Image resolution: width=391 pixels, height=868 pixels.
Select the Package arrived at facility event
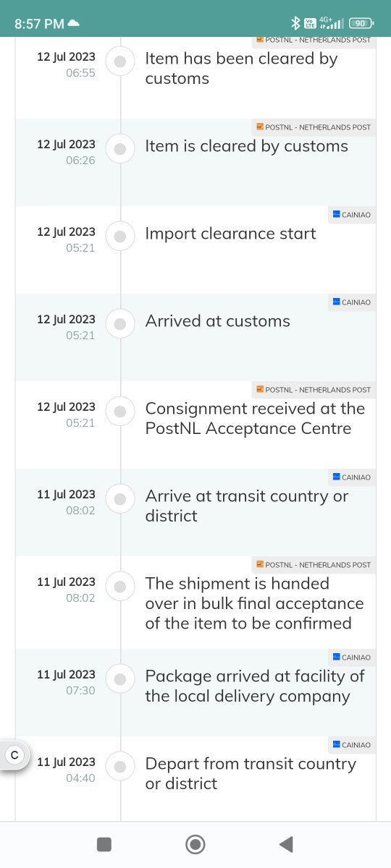[x=195, y=692]
